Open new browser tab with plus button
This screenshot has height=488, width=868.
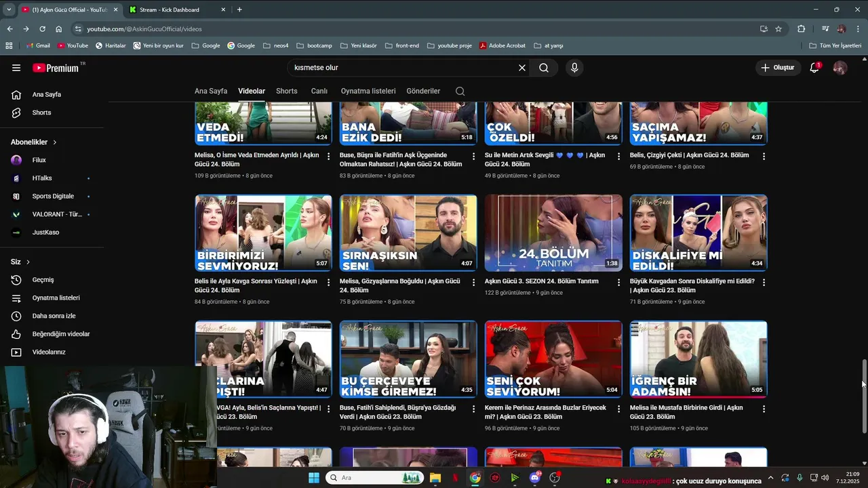[x=239, y=9]
